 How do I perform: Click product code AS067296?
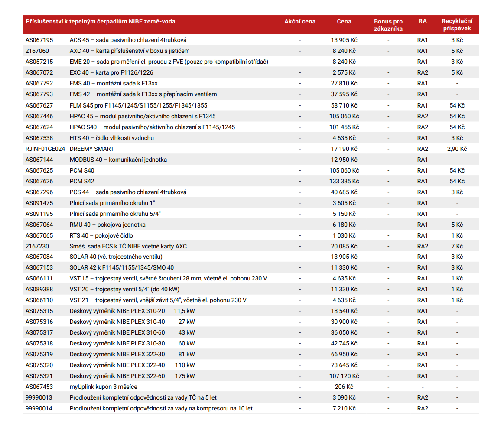click(39, 192)
